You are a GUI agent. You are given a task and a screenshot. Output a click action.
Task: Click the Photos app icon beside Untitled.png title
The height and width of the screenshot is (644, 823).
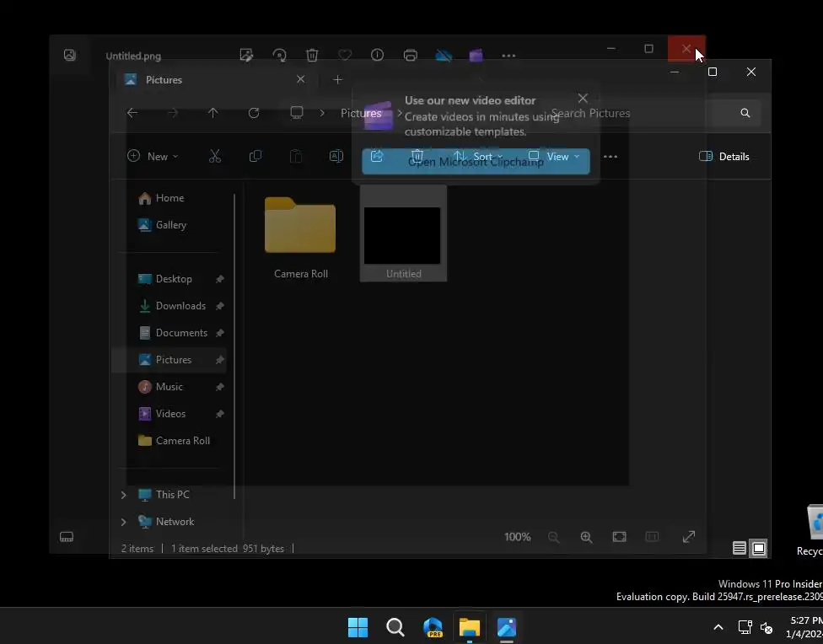[x=70, y=55]
